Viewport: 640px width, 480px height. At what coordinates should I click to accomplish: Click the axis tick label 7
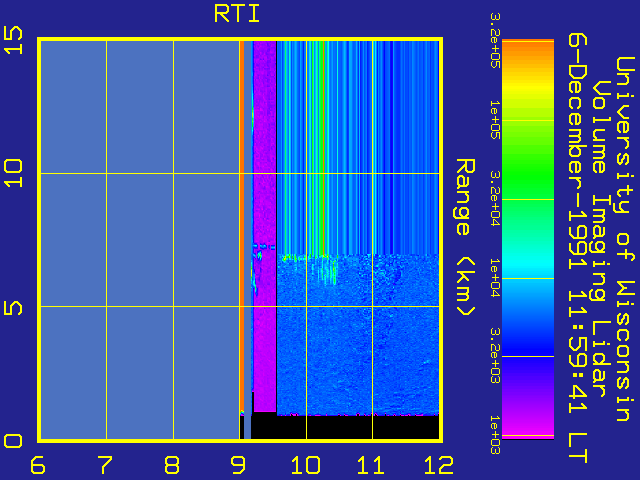coord(104,465)
